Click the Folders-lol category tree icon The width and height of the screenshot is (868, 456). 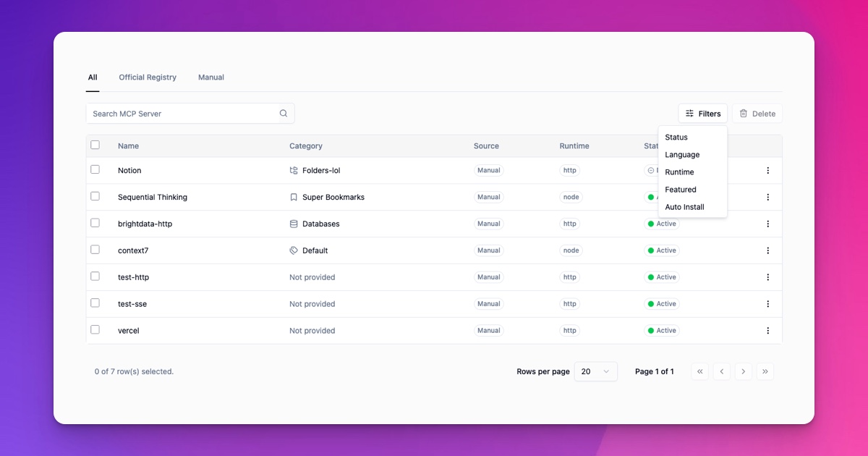pos(293,170)
